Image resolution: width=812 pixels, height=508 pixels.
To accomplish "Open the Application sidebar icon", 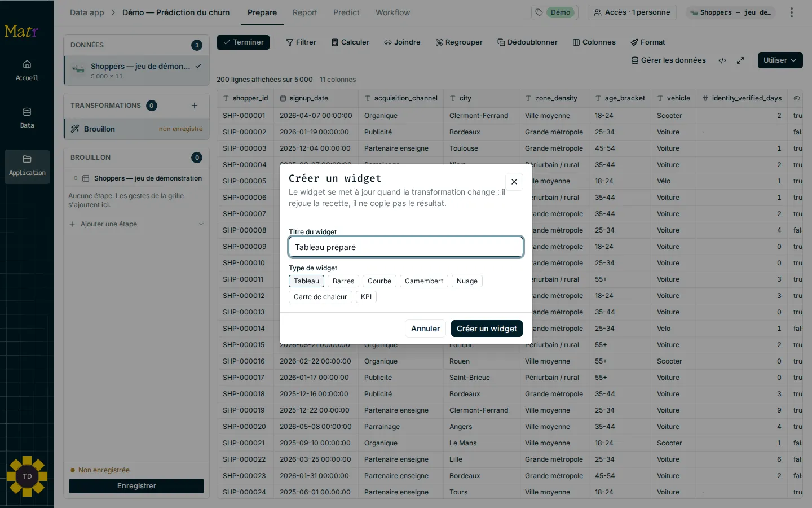I will pos(27,167).
